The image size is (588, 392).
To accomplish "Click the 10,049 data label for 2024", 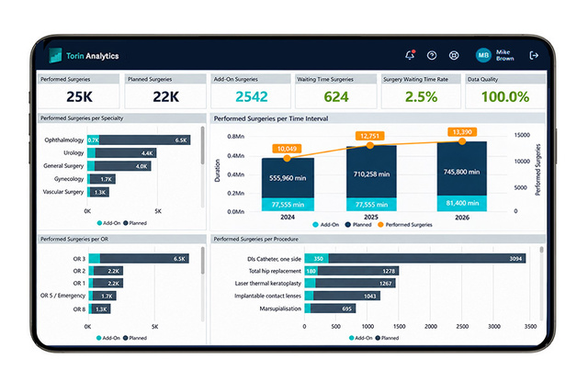I will pyautogui.click(x=287, y=149).
